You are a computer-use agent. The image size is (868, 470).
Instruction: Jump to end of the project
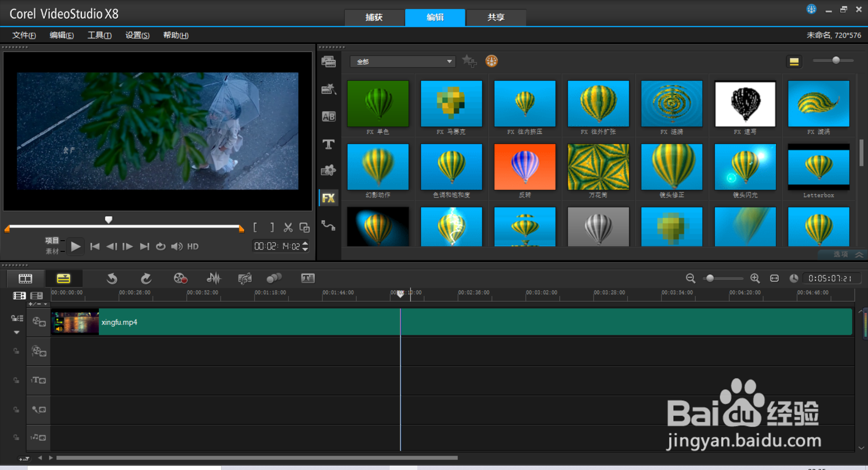[x=145, y=246]
